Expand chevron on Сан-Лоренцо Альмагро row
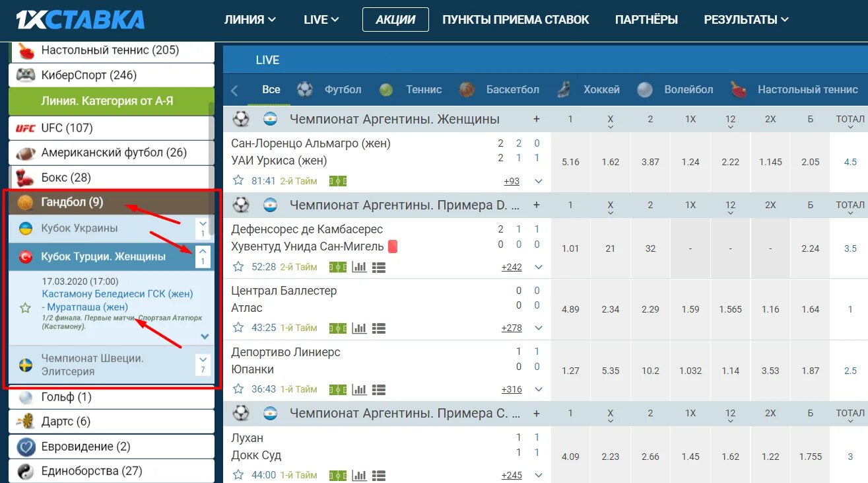Screen dimensions: 868x483 (x=539, y=181)
